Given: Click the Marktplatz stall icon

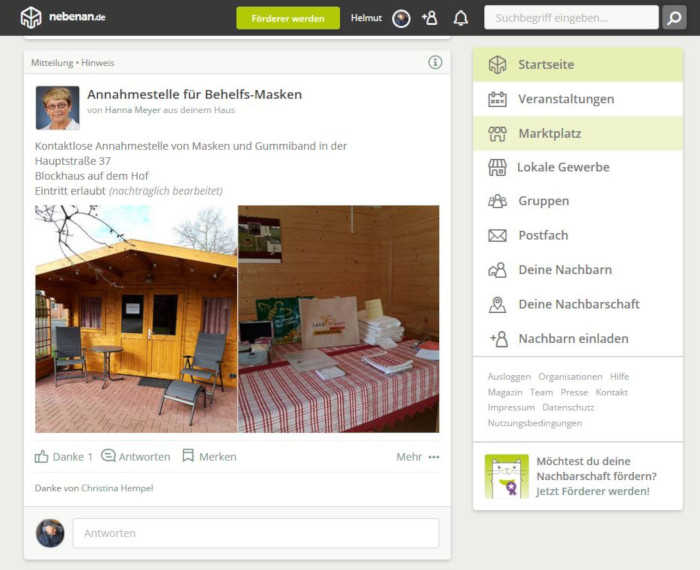Looking at the screenshot, I should click(497, 133).
